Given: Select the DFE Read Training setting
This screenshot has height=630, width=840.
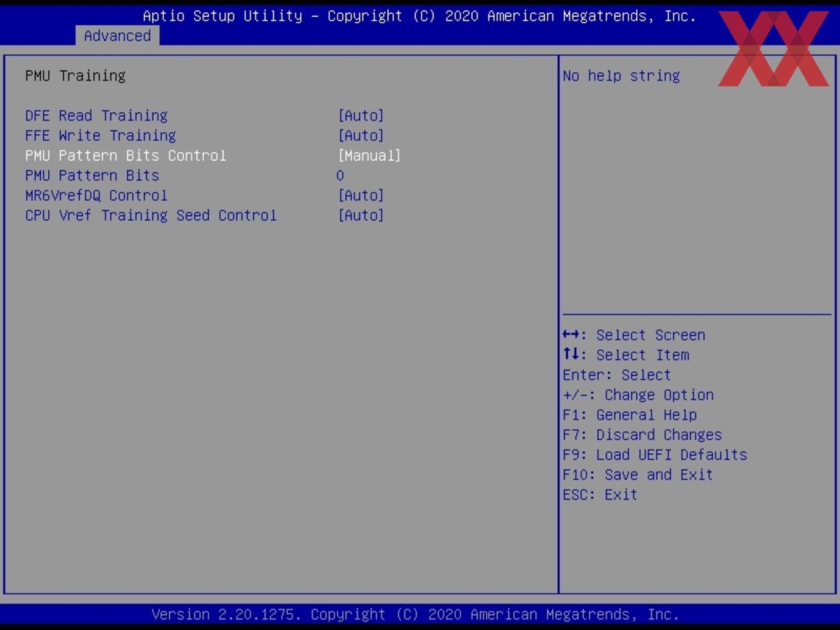Looking at the screenshot, I should click(96, 115).
